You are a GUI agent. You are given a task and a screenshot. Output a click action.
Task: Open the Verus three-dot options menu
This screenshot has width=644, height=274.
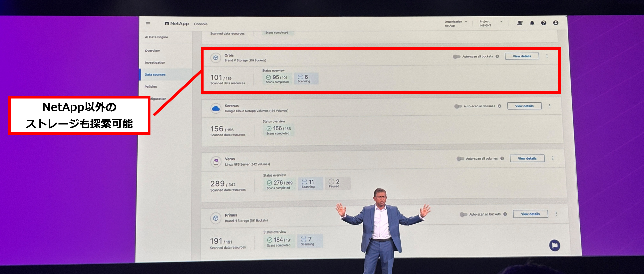point(553,158)
